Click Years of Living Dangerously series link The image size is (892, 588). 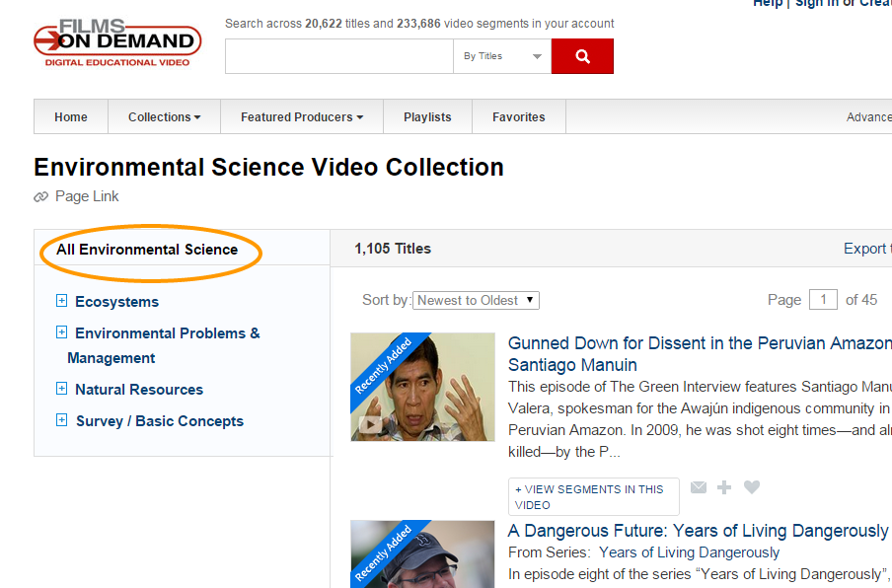point(689,552)
